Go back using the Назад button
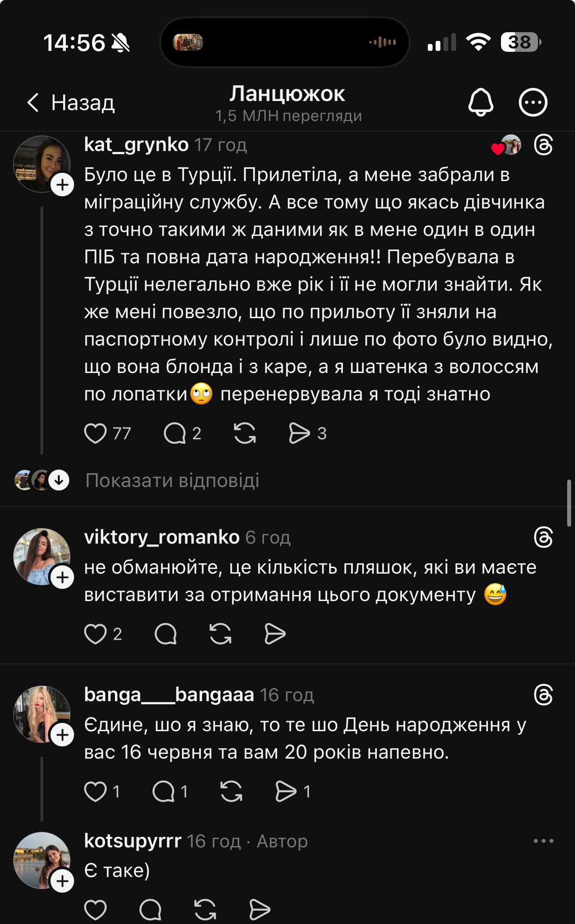575x924 pixels. point(71,103)
